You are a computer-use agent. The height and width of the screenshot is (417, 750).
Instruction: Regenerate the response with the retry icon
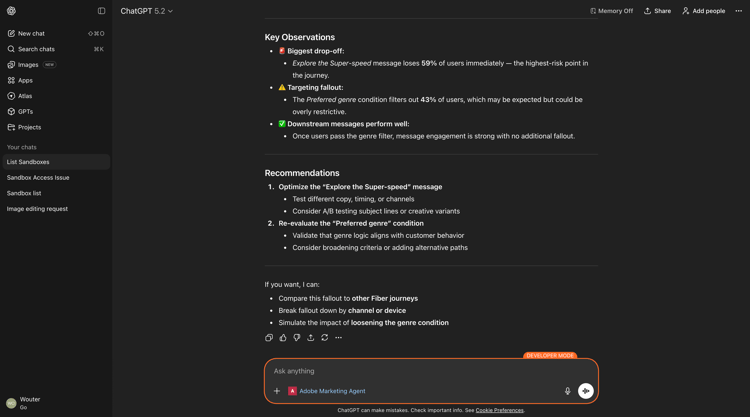click(324, 338)
